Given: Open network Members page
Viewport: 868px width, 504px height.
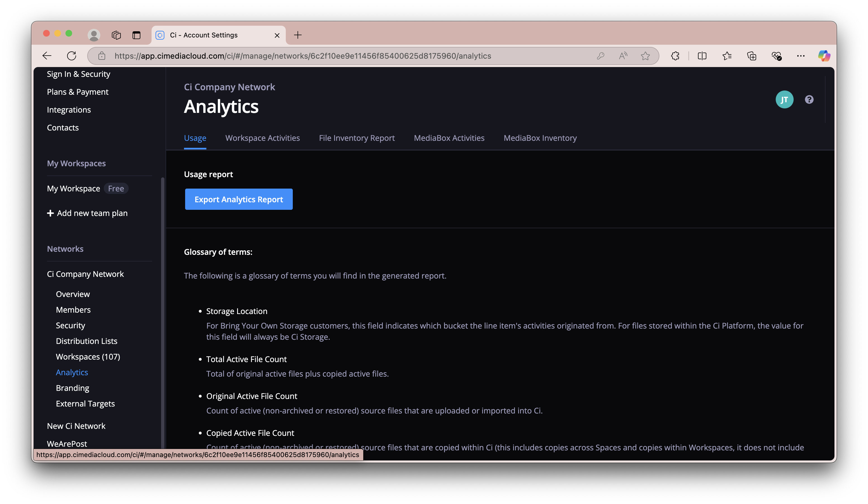Looking at the screenshot, I should tap(73, 310).
